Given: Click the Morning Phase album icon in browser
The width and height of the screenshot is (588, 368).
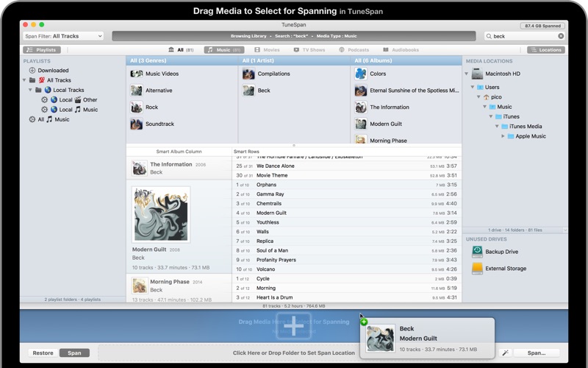Looking at the screenshot, I should point(360,139).
